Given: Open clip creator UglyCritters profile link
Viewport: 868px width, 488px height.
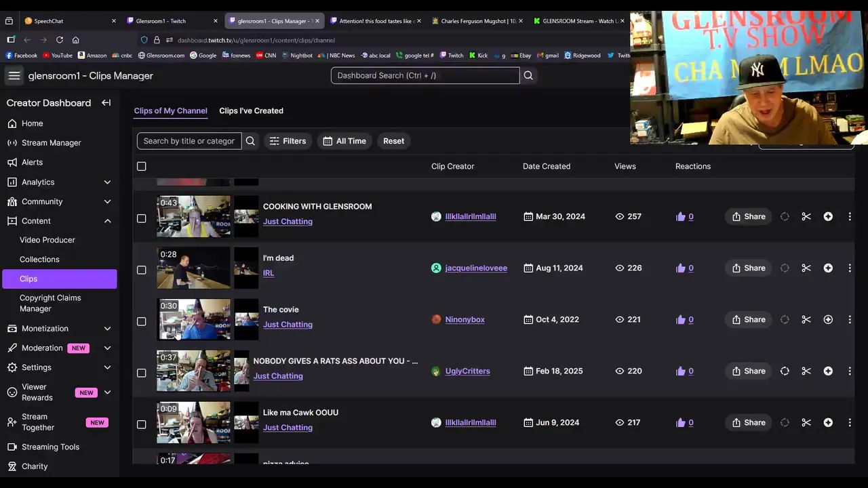Looking at the screenshot, I should pos(467,371).
